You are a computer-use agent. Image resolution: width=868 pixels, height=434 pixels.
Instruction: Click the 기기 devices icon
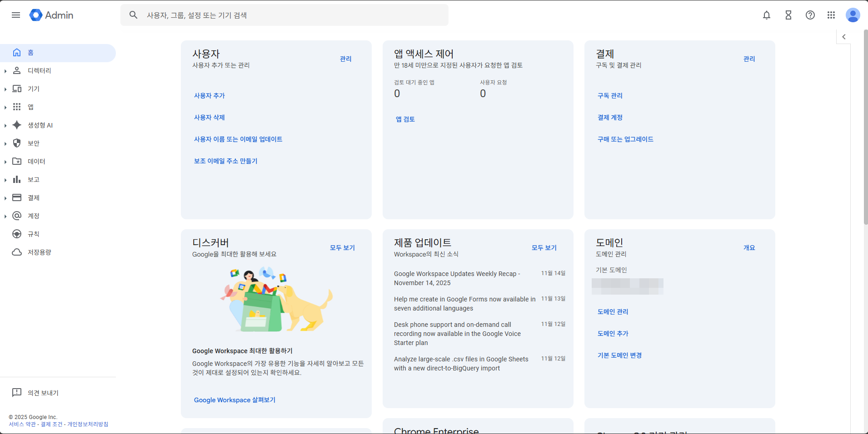(x=17, y=89)
